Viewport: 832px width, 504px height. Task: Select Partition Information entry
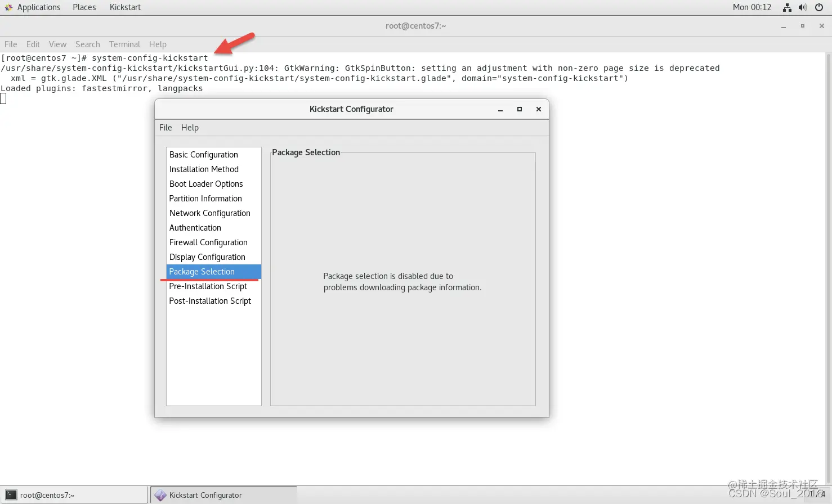pos(214,199)
